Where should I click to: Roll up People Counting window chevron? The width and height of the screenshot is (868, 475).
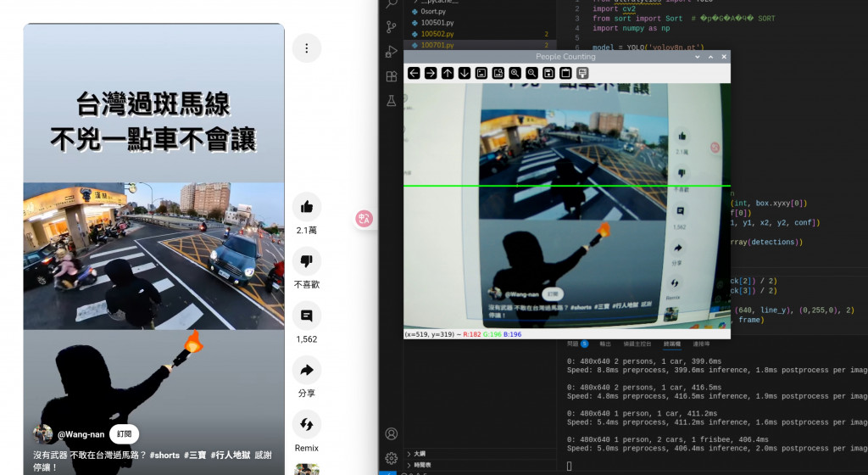tap(711, 57)
